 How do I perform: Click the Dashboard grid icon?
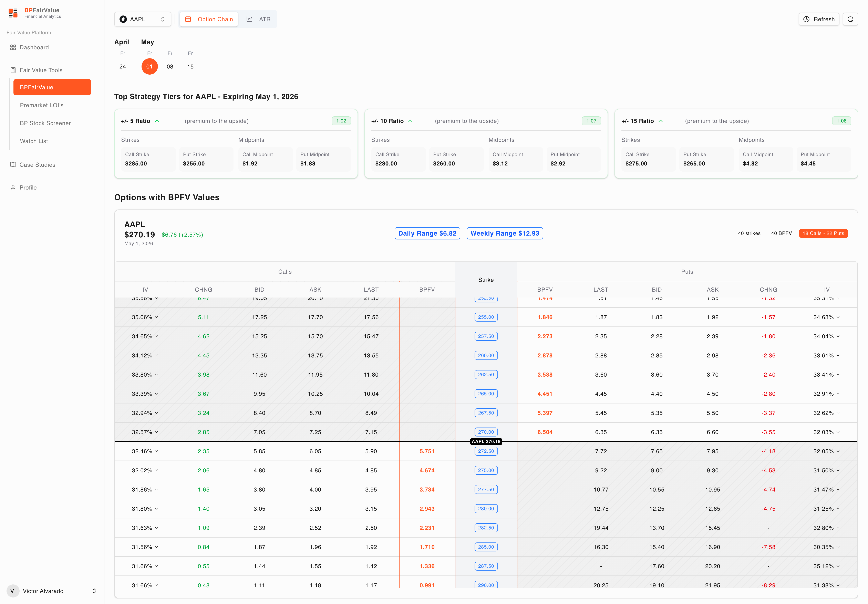click(13, 47)
